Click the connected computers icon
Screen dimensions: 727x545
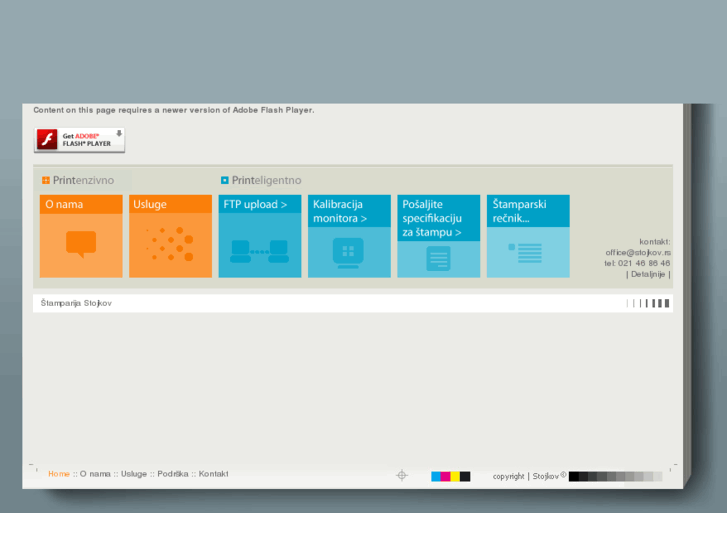(260, 251)
